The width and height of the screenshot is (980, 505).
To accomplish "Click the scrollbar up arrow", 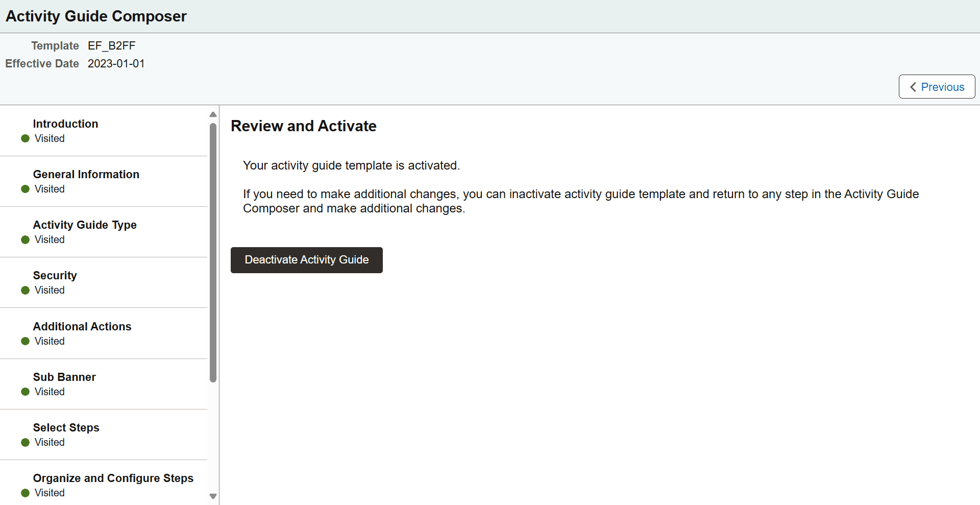I will point(213,114).
